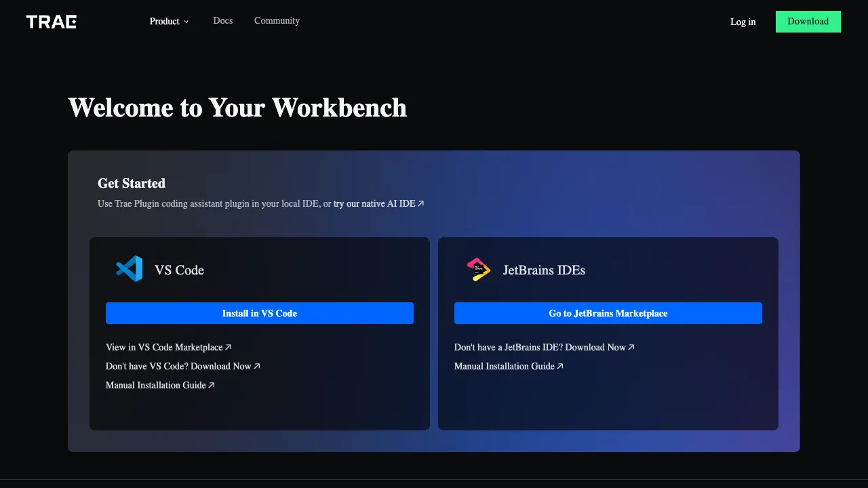Open the Community page
This screenshot has height=488, width=868.
pyautogui.click(x=277, y=21)
